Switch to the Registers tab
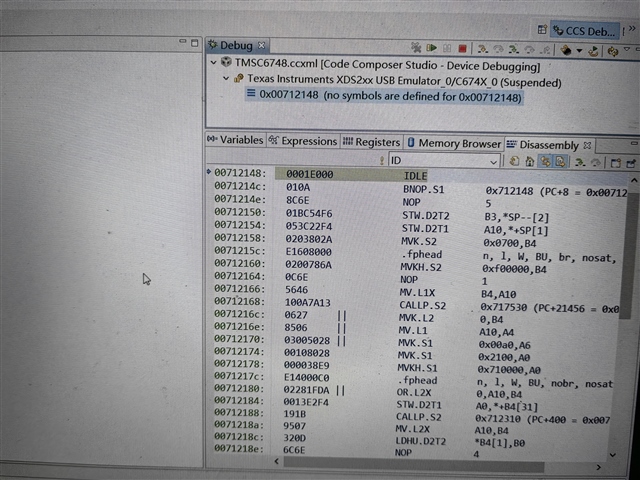Viewport: 640px width, 480px height. [x=372, y=142]
